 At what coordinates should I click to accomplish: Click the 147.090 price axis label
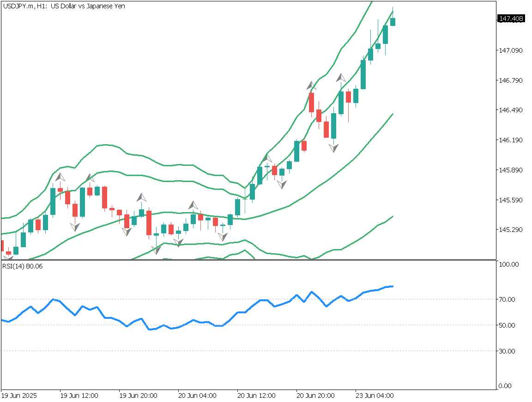(511, 50)
